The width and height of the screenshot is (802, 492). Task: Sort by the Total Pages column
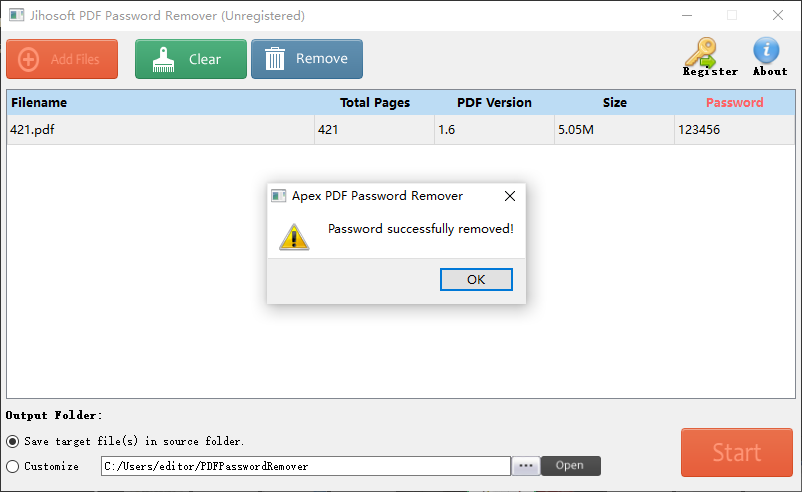coord(374,102)
